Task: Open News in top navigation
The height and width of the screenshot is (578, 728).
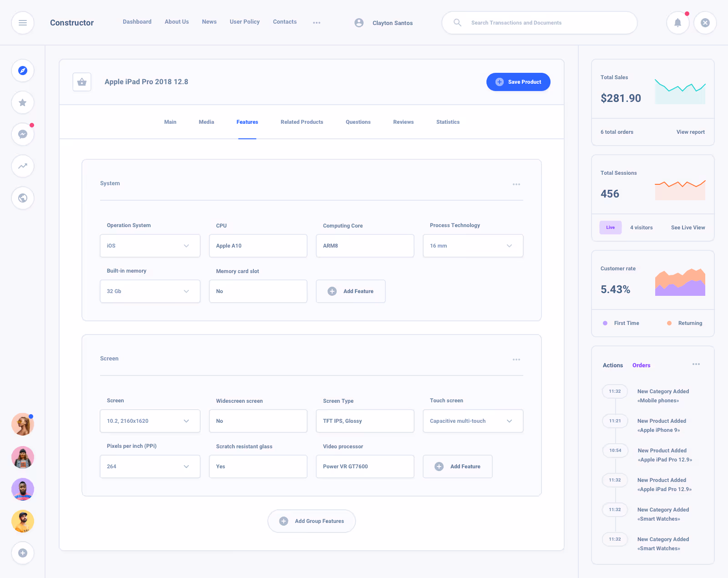Action: click(x=209, y=22)
